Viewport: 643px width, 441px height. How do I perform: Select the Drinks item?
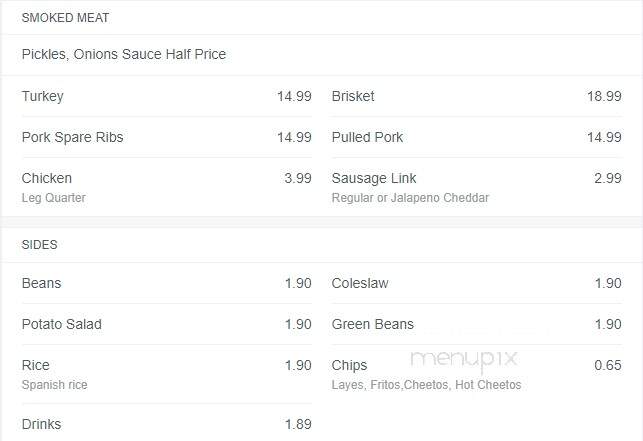[x=166, y=424]
